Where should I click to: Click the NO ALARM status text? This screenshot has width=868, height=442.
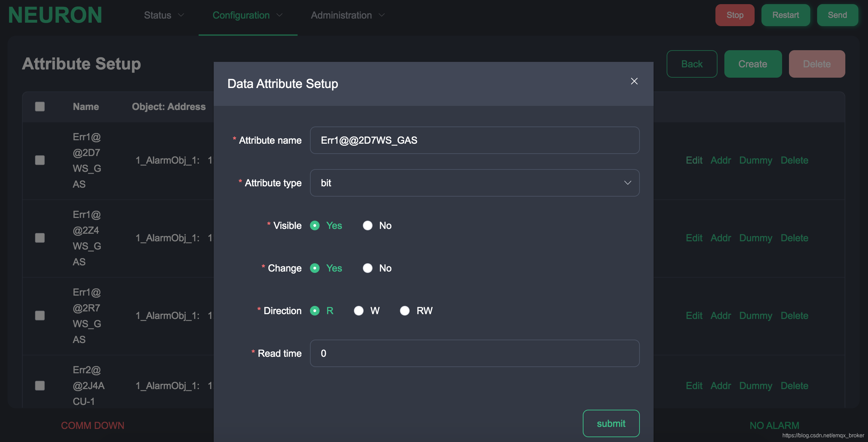[x=775, y=426]
